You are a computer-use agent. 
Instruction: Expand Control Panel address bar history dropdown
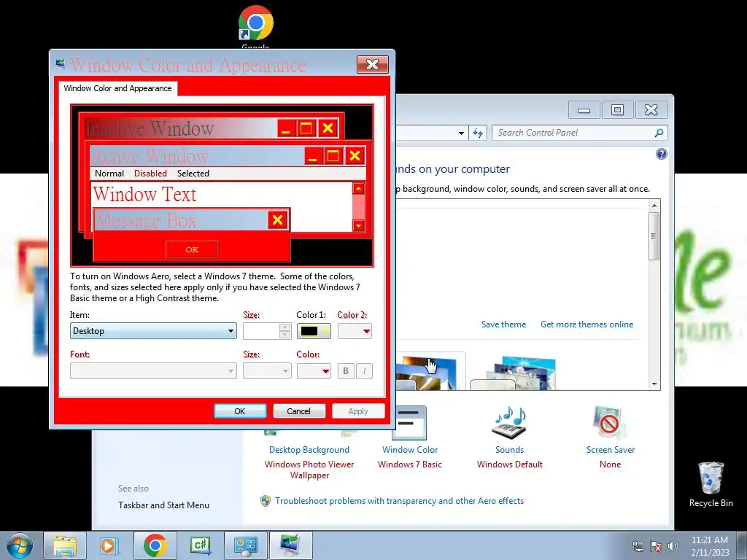[461, 133]
